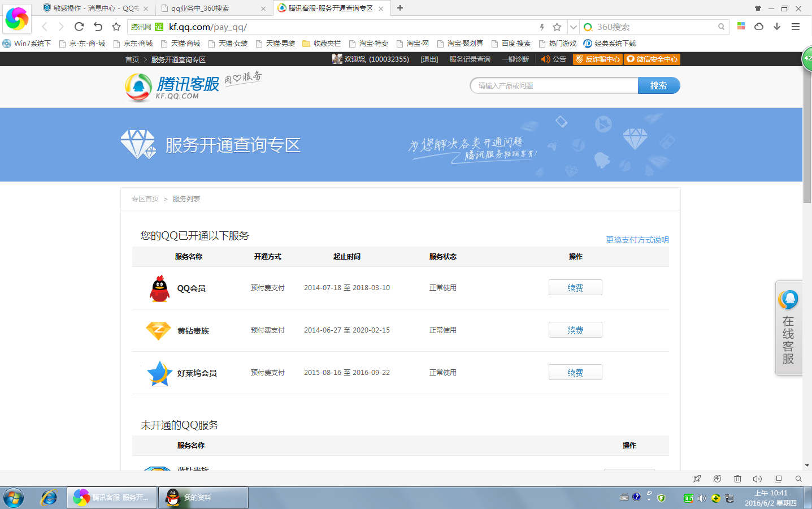
Task: Click the 黄钻贵族 yellow diamond icon
Action: [x=158, y=330]
